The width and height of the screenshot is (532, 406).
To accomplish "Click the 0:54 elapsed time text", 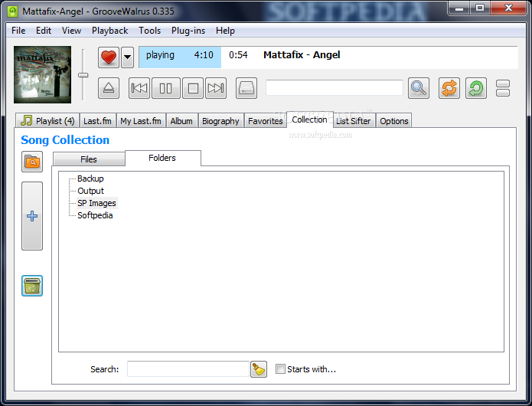I will pyautogui.click(x=238, y=55).
